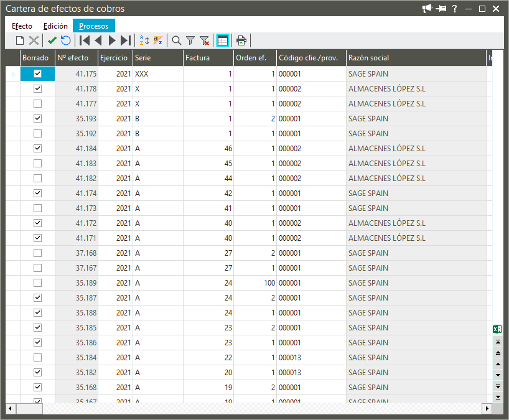Click the blue undo refresh icon
The width and height of the screenshot is (509, 420).
66,40
